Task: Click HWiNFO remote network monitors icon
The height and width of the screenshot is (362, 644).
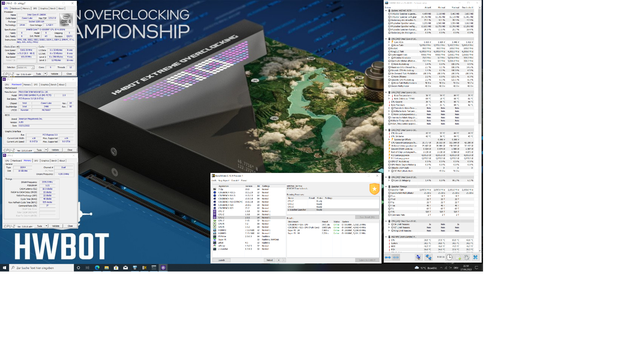Action: pyautogui.click(x=428, y=257)
